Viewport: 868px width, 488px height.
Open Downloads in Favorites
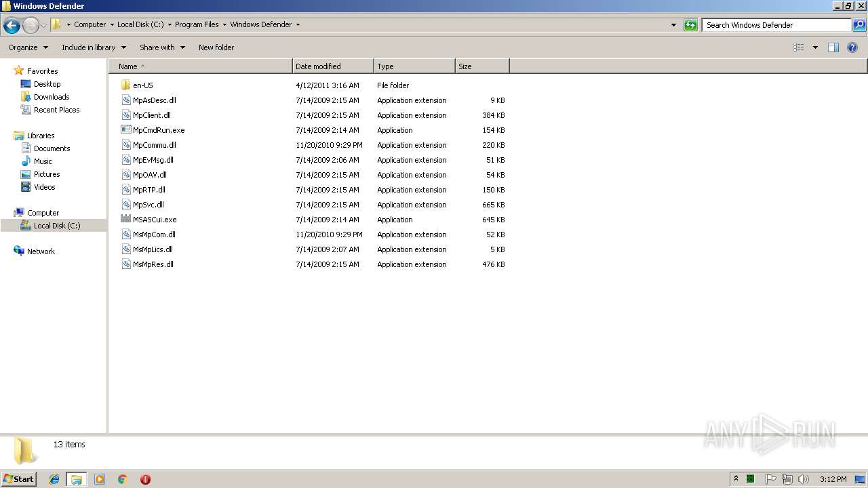tap(52, 97)
